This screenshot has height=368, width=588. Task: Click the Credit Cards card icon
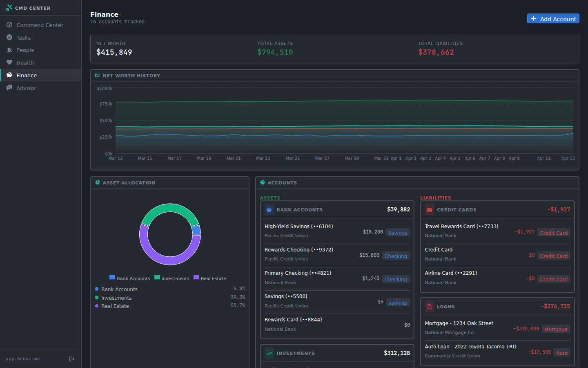pyautogui.click(x=430, y=209)
